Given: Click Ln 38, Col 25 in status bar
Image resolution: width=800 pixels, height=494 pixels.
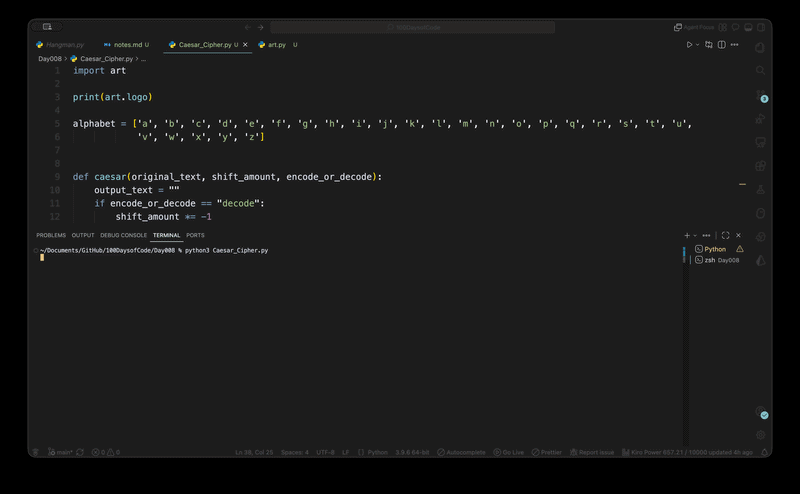Looking at the screenshot, I should pos(254,452).
